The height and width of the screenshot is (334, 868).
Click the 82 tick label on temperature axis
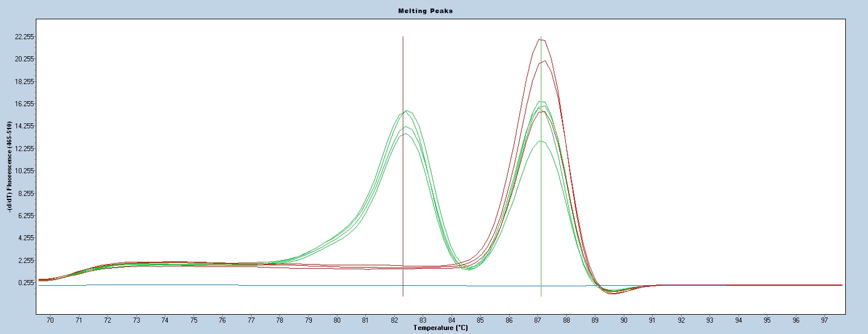coord(394,320)
